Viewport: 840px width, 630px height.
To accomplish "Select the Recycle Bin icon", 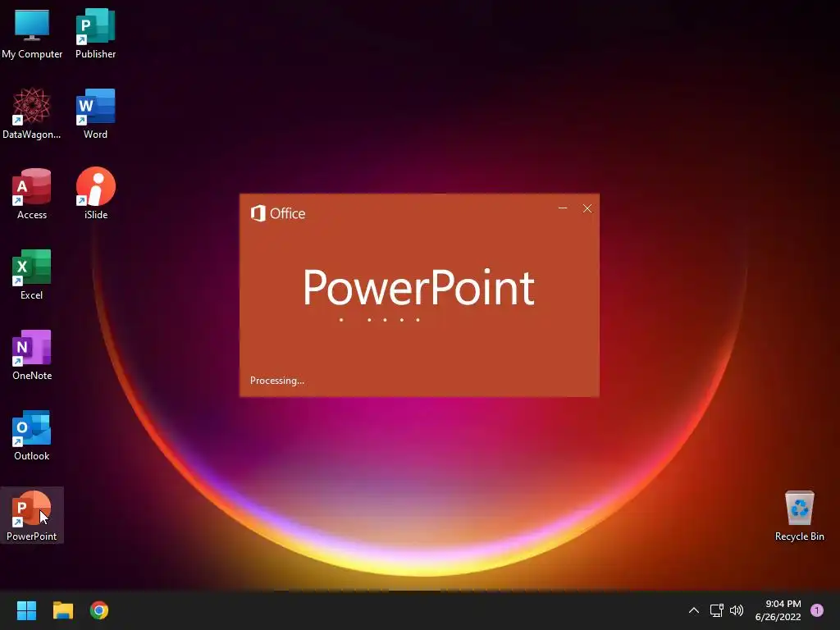I will 799,515.
